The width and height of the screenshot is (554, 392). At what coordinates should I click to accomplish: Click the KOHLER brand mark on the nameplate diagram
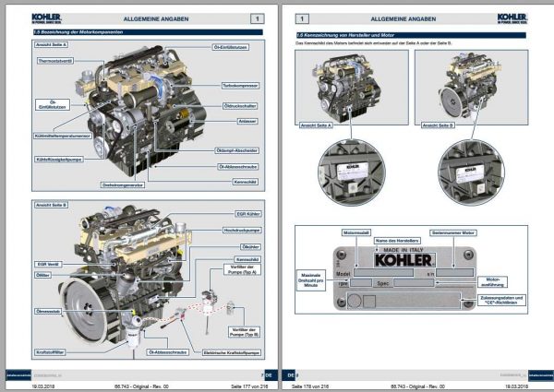tap(403, 260)
